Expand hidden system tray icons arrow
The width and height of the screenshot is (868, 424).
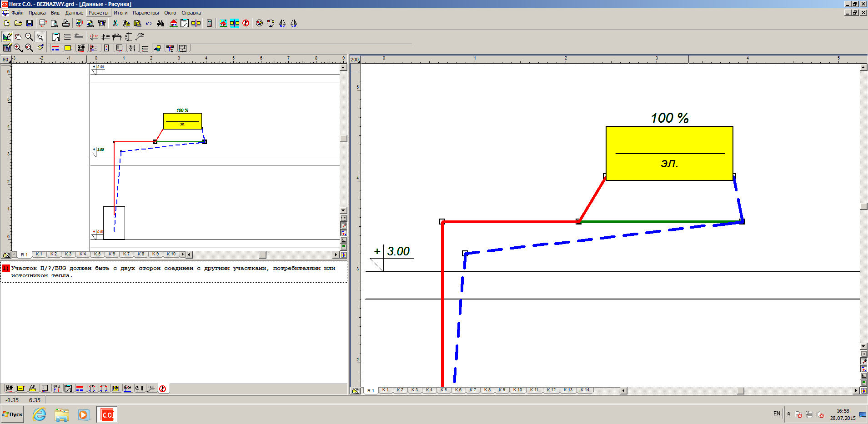(788, 414)
